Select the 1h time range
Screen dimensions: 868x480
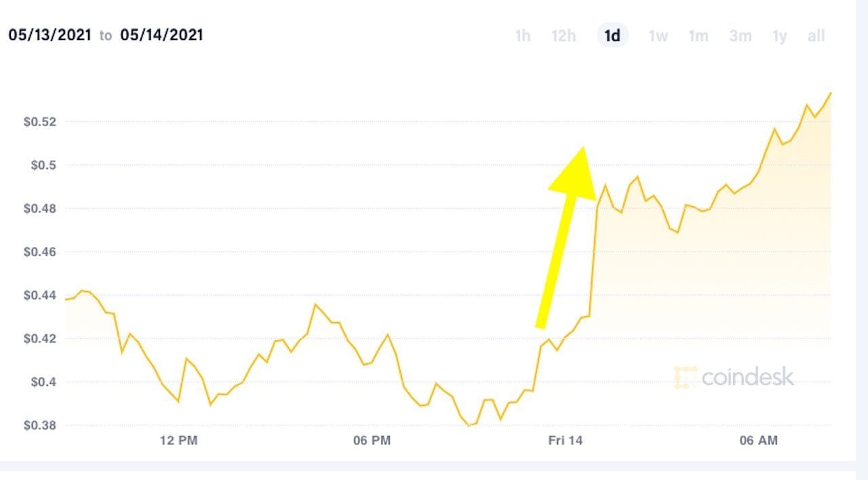pyautogui.click(x=522, y=36)
